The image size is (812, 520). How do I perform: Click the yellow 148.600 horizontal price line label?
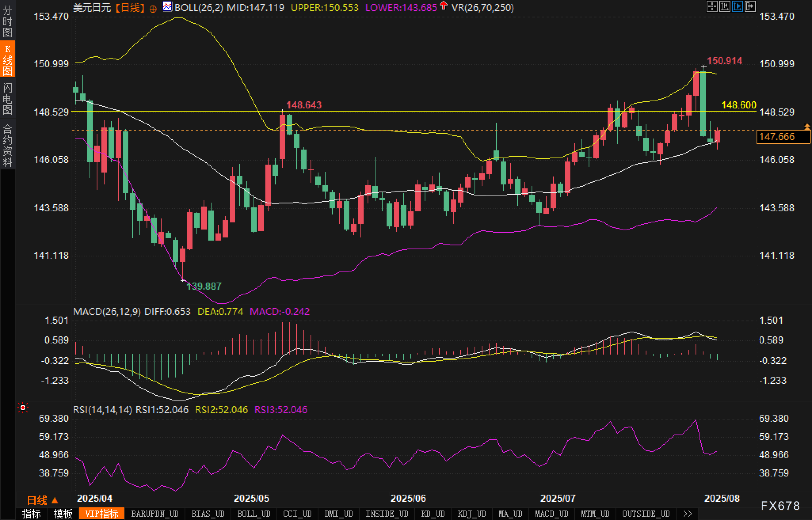pos(739,105)
